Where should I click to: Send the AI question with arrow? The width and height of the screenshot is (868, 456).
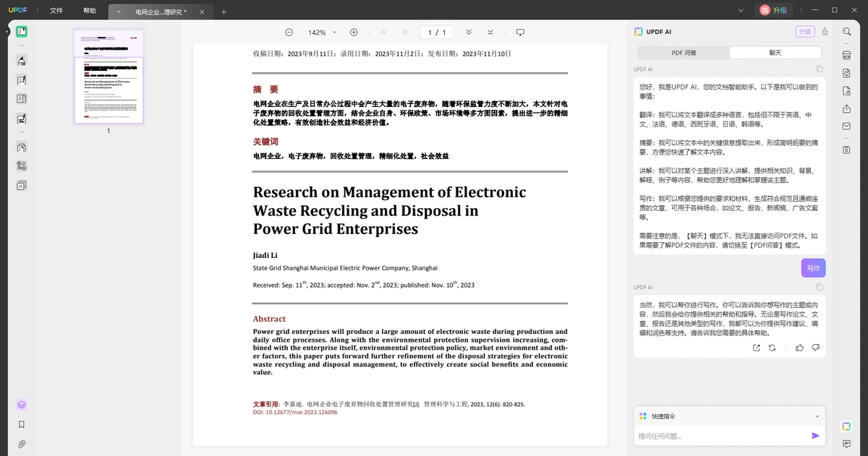[815, 436]
